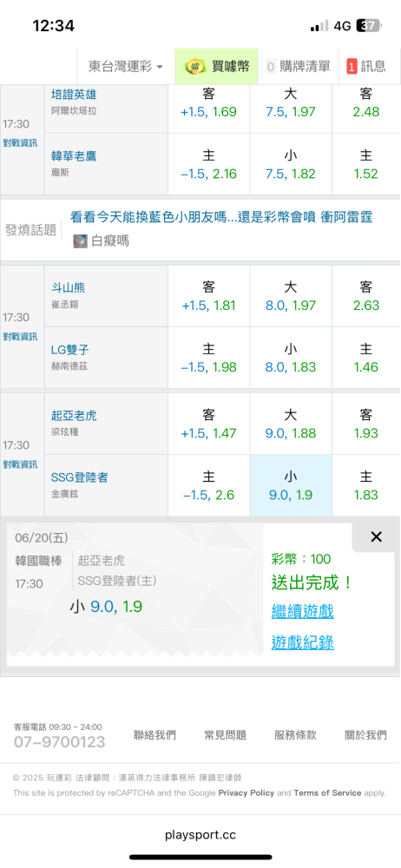401x868 pixels.
Task: Open 常見問題 in the footer
Action: pos(225,735)
